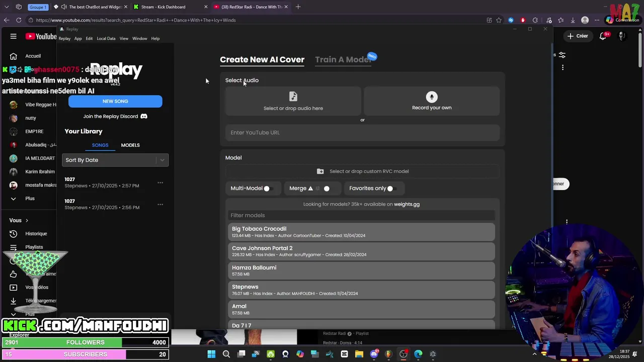Open the App menu

tap(78, 39)
